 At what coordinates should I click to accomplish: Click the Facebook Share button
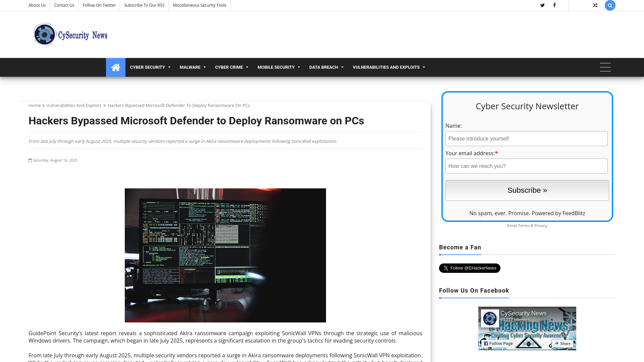click(562, 344)
